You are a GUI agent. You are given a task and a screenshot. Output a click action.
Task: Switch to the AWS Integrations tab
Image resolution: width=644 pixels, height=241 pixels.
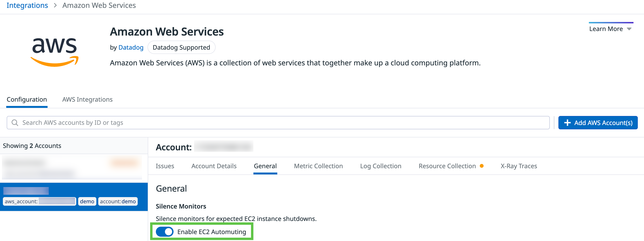[87, 100]
